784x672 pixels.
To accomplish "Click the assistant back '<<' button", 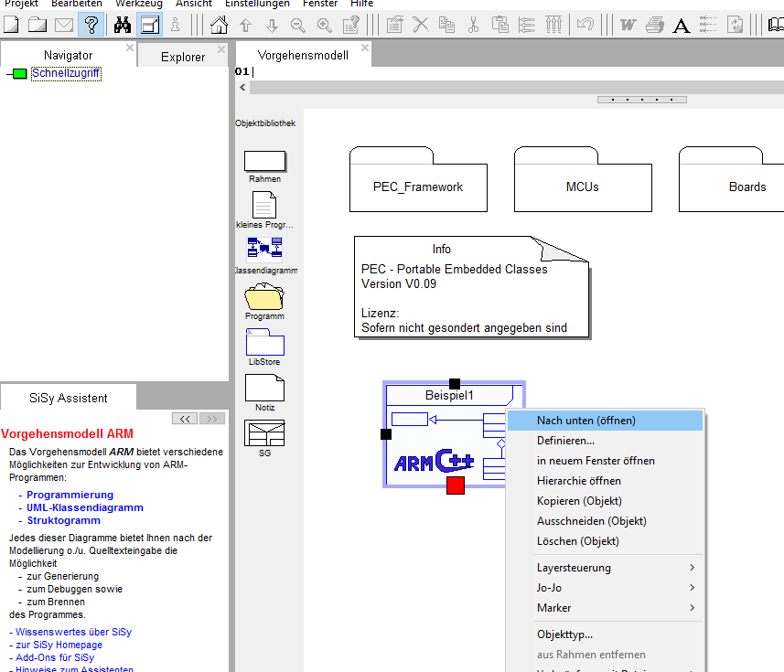I will pos(186,419).
